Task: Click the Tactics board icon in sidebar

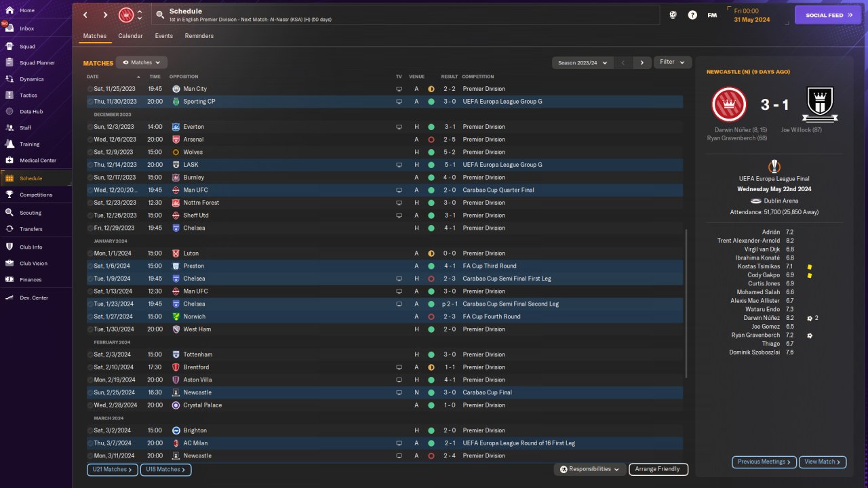Action: coord(9,96)
